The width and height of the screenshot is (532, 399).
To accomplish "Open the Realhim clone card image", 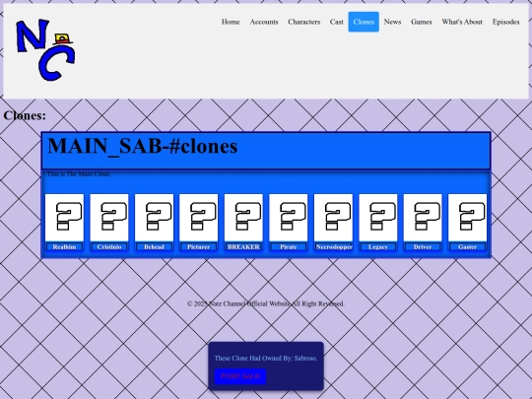I will coord(64,218).
